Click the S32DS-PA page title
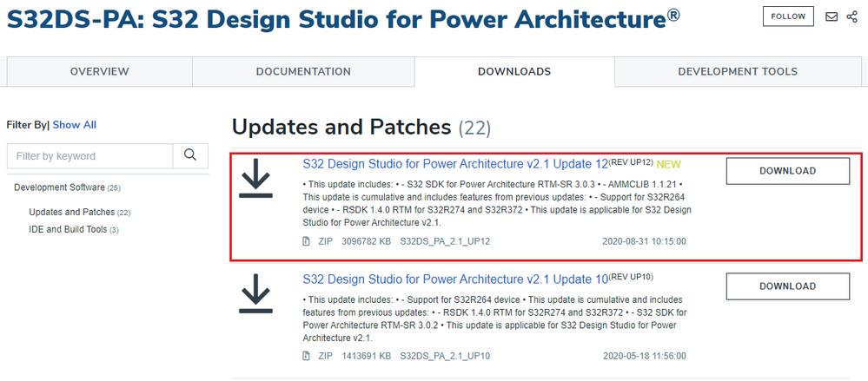 (343, 19)
